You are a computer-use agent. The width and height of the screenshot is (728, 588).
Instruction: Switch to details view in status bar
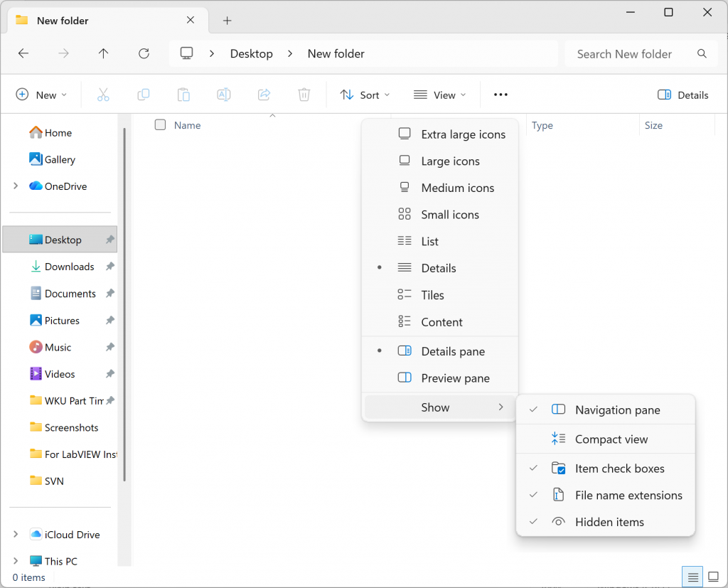692,577
